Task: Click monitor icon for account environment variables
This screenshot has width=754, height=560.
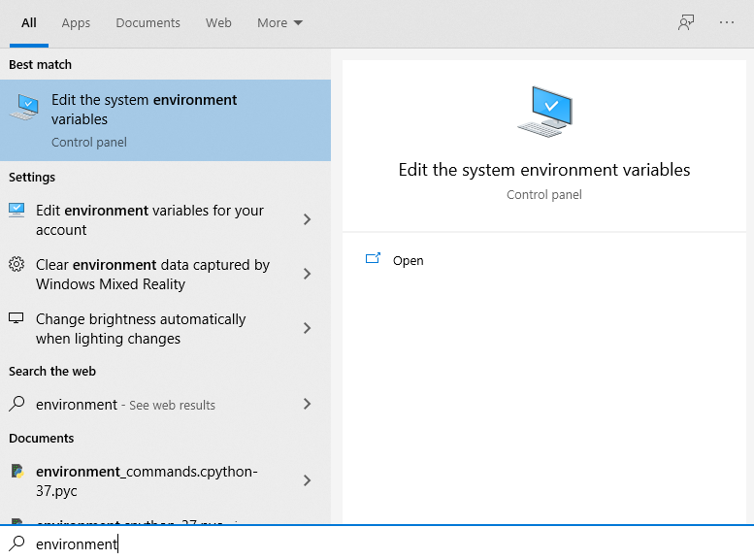Action: [x=16, y=210]
